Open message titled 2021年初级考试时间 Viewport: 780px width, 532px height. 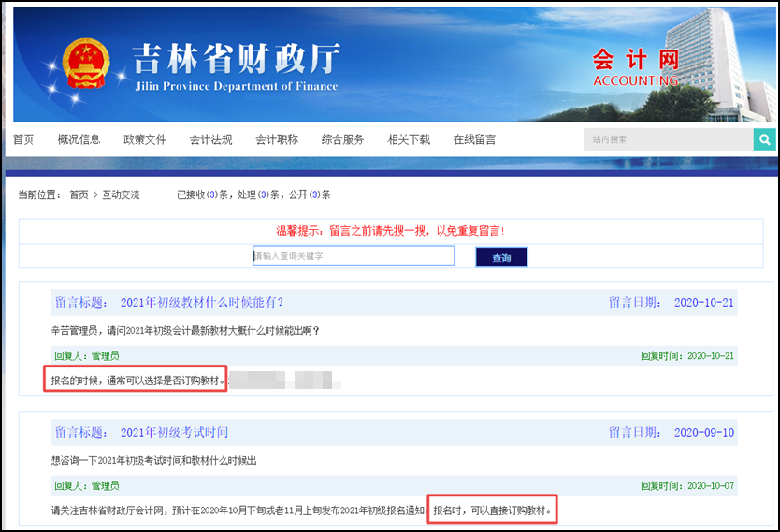(x=174, y=432)
